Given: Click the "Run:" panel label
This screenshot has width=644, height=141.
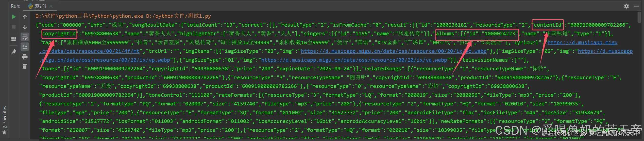Looking at the screenshot, I should (15, 6).
